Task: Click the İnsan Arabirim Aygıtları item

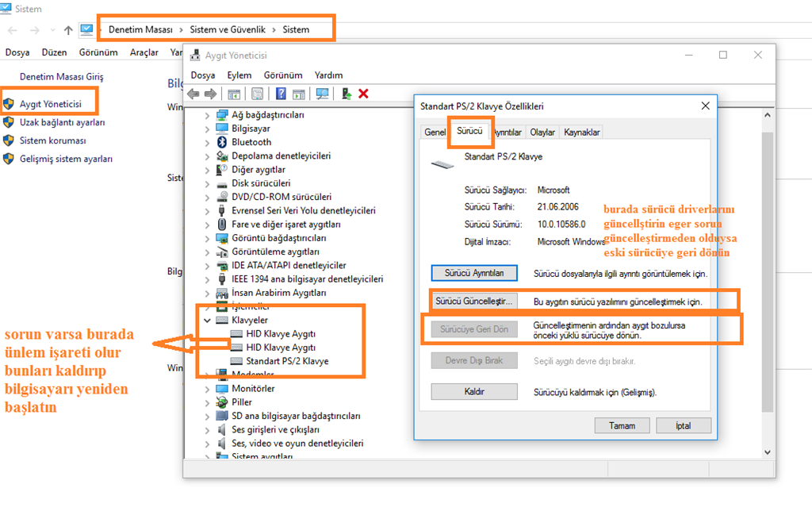Action: 278,293
